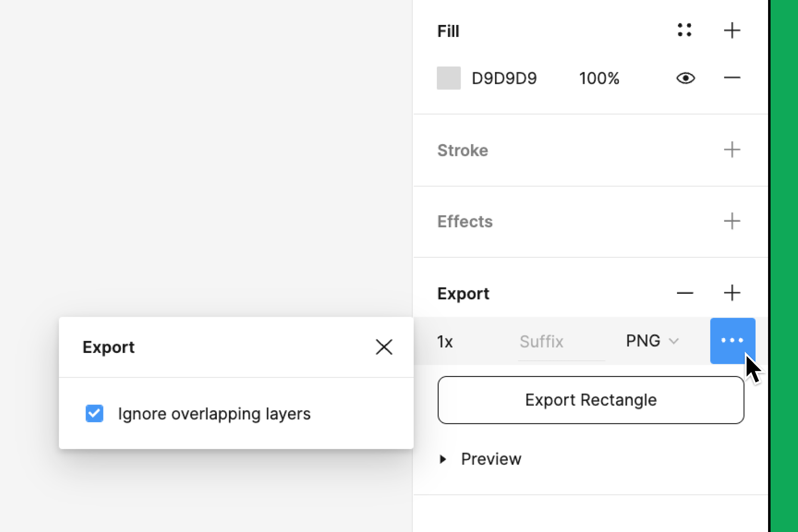
Task: Click the Export Rectangle button
Action: point(591,400)
